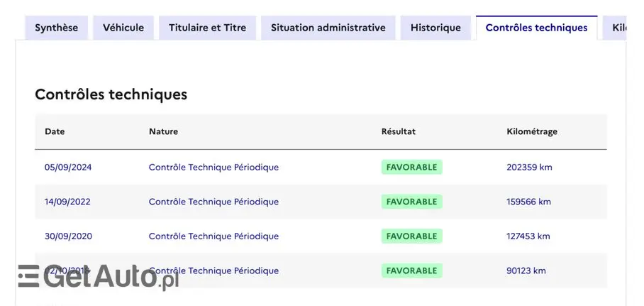This screenshot has width=644, height=306.
Task: Click the Date column header
Action: 55,131
